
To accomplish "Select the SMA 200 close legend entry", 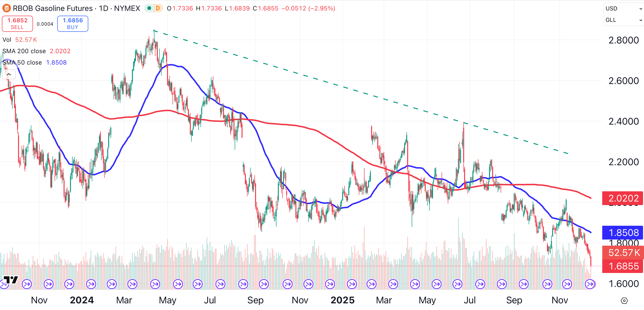I will (x=24, y=51).
